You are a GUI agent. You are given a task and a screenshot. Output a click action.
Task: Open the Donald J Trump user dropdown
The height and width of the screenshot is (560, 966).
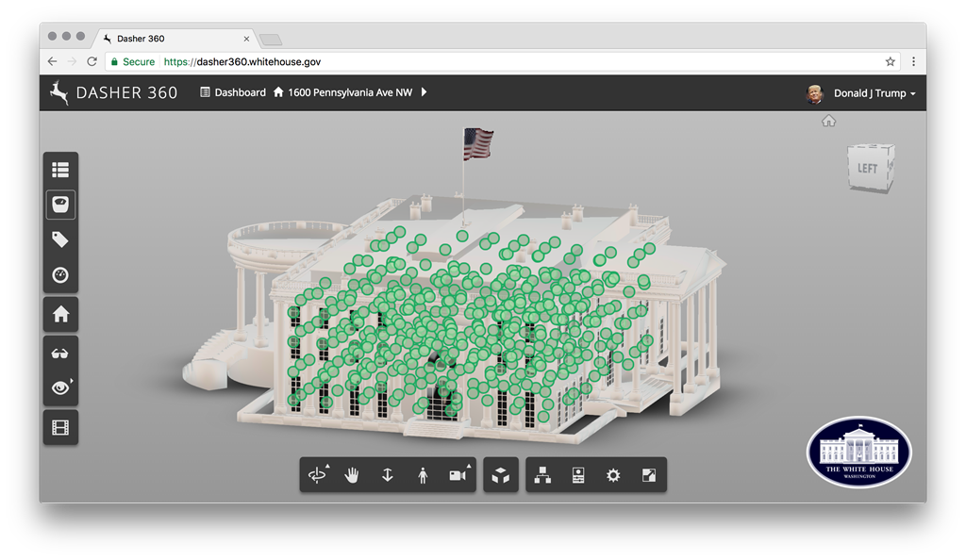pos(874,93)
